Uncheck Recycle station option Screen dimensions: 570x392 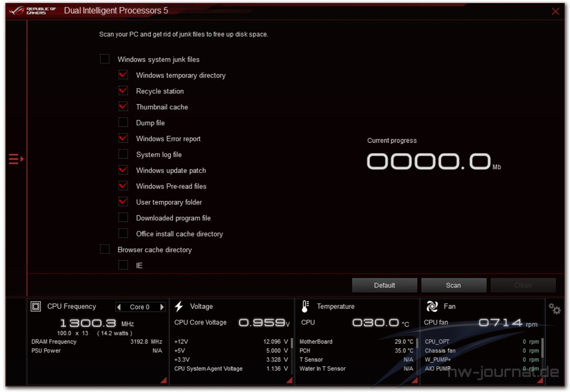(123, 91)
